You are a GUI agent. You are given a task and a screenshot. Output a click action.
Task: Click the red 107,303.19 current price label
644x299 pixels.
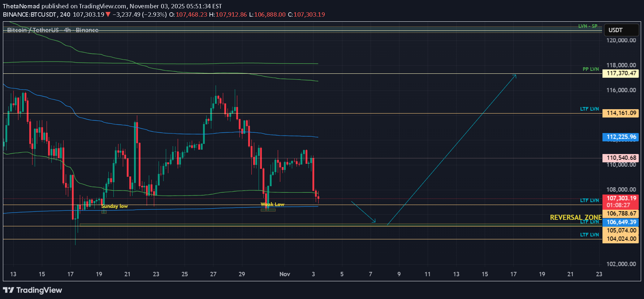pyautogui.click(x=621, y=198)
